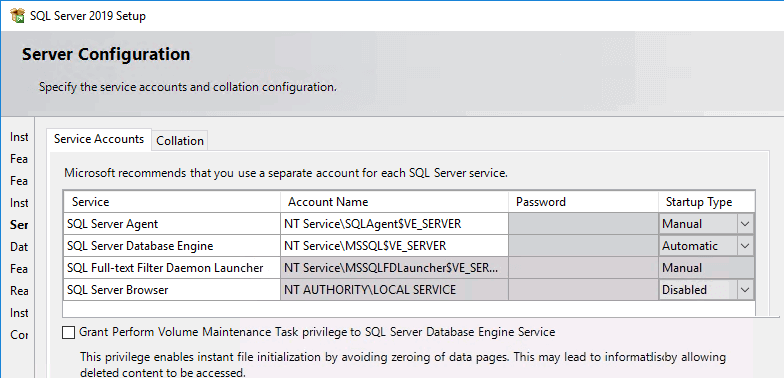The width and height of the screenshot is (784, 378).
Task: Open Startup Type dropdown for SQL Server Database Engine
Action: [x=745, y=246]
